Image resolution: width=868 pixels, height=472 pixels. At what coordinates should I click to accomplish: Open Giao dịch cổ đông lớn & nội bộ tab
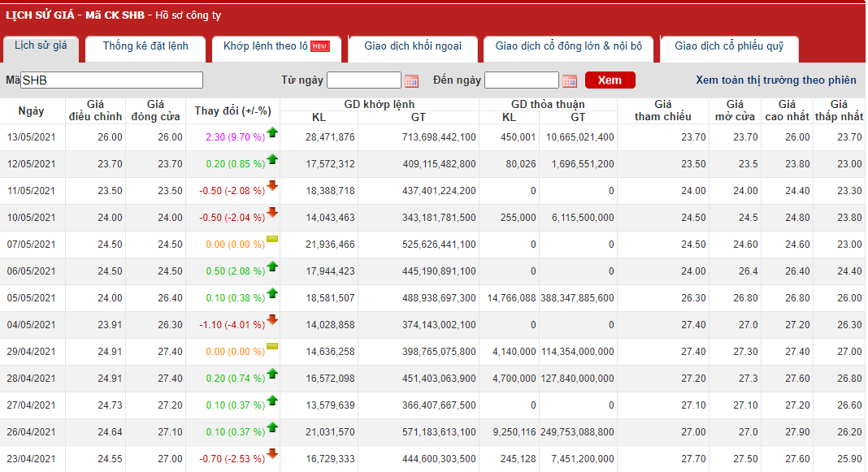click(568, 46)
